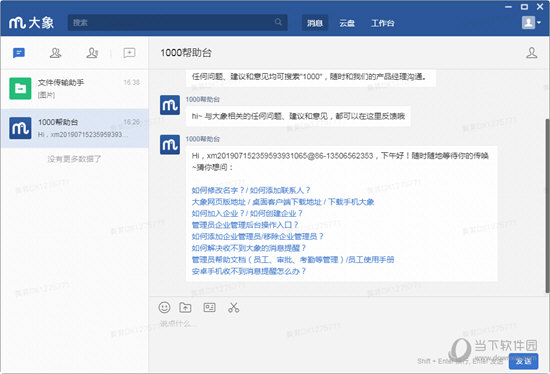
Task: Switch to the 消息 tab
Action: pyautogui.click(x=315, y=23)
